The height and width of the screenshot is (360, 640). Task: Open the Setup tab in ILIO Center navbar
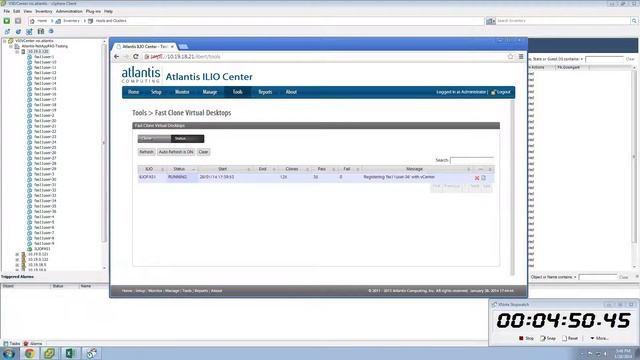[x=156, y=92]
